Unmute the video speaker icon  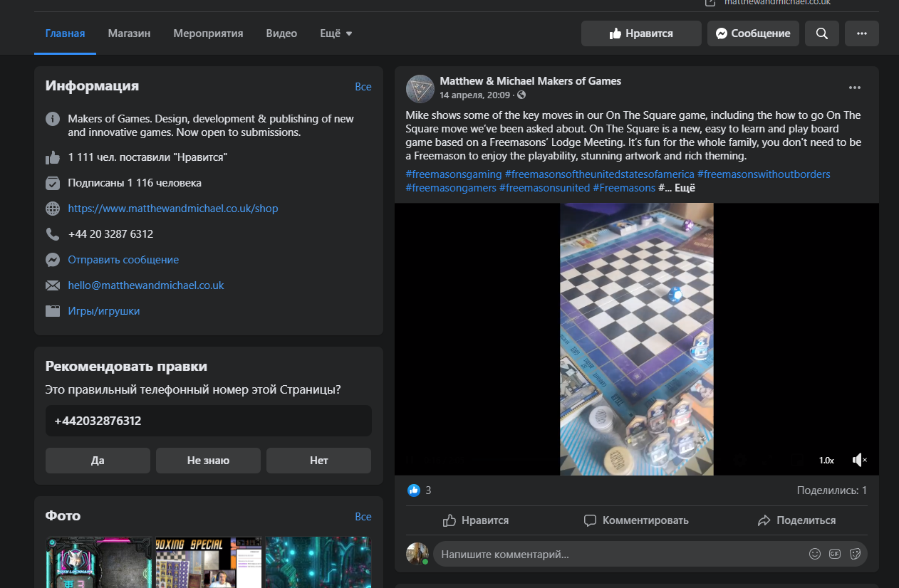click(859, 460)
